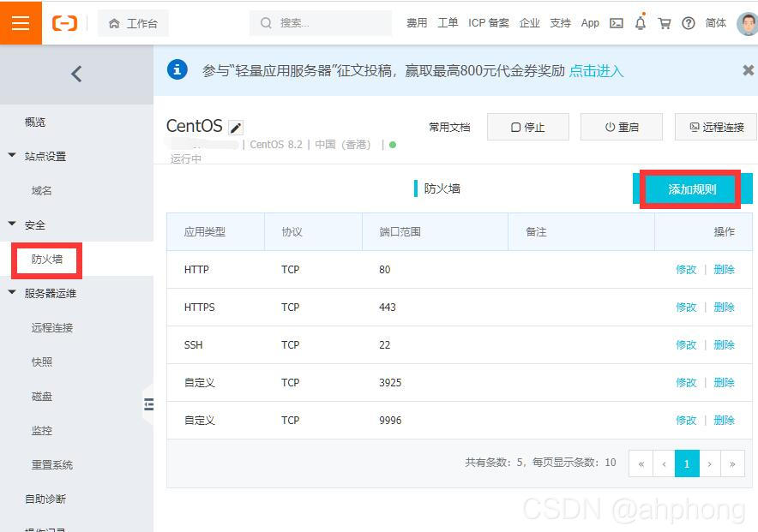Open the user avatar profile

748,23
